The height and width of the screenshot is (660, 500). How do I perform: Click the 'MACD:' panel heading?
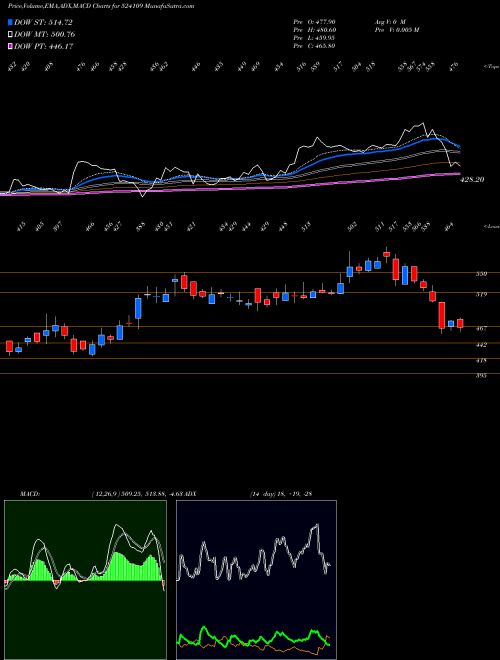pyautogui.click(x=30, y=494)
